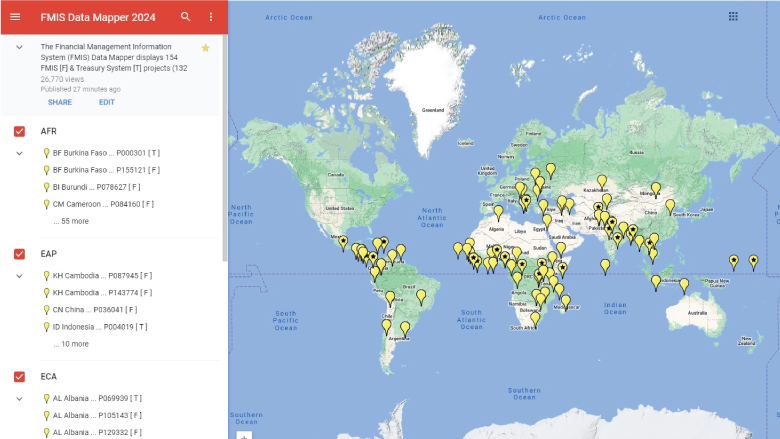Click the starred pin over Mexico
The image size is (780, 439).
pos(343,243)
